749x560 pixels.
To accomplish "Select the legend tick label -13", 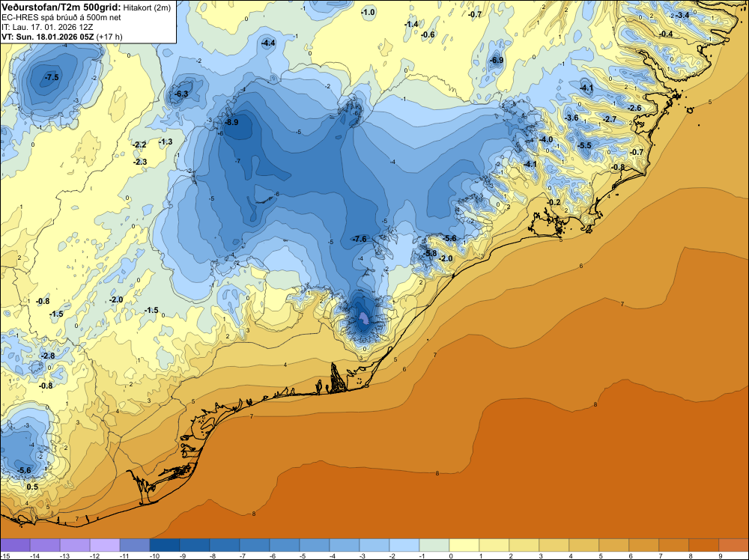I will pyautogui.click(x=64, y=556).
